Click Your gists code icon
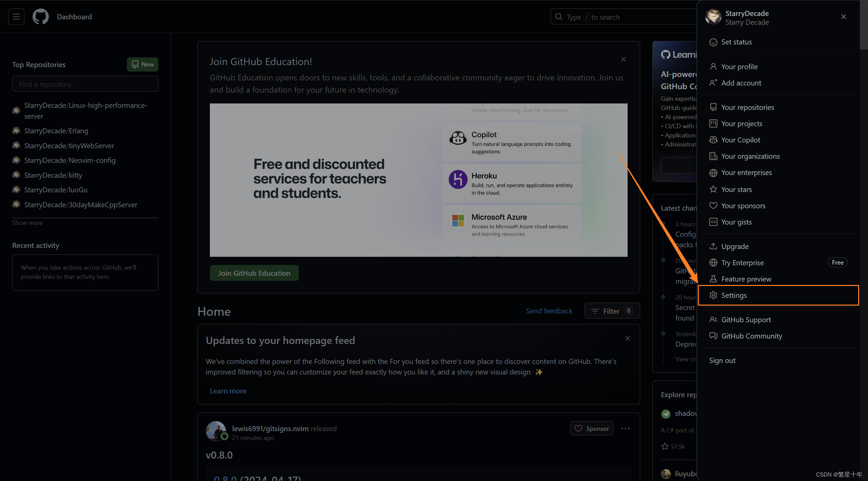This screenshot has width=868, height=481. pyautogui.click(x=713, y=222)
